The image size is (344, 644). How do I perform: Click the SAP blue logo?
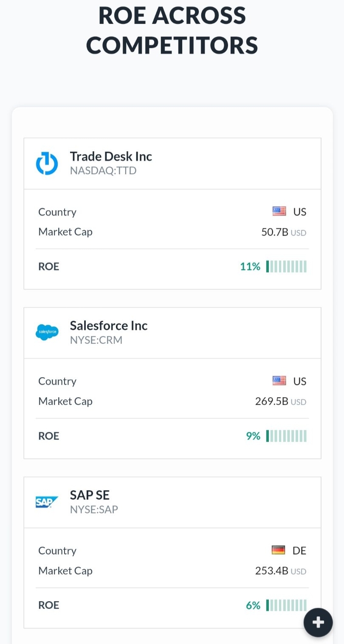[x=44, y=502]
